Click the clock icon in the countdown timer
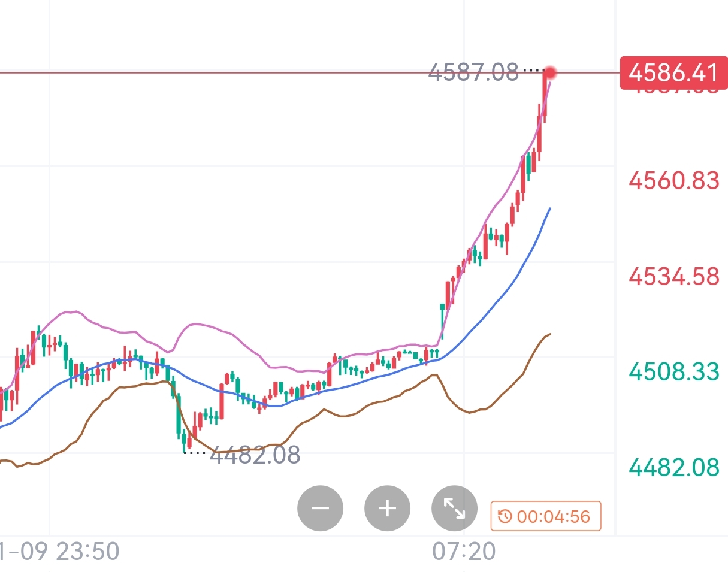The width and height of the screenshot is (728, 572). click(505, 516)
